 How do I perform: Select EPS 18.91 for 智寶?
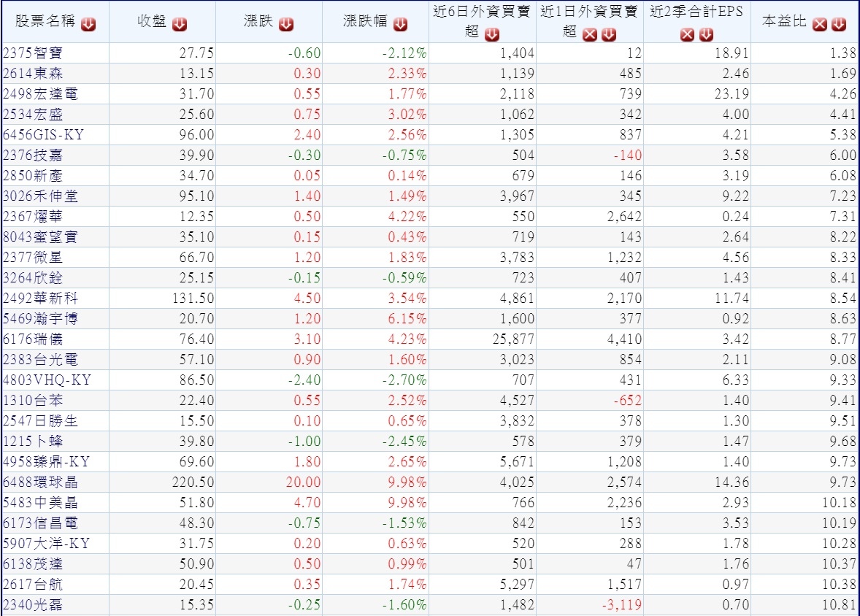[732, 53]
